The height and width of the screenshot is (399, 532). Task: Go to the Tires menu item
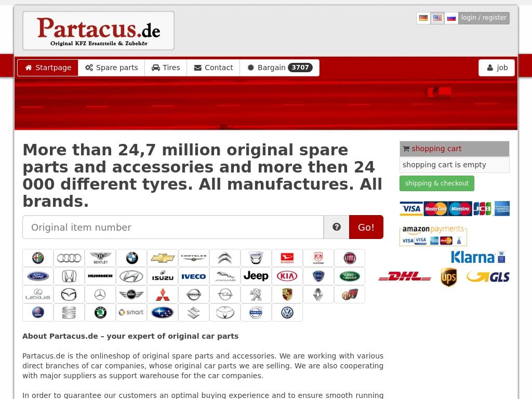[166, 68]
